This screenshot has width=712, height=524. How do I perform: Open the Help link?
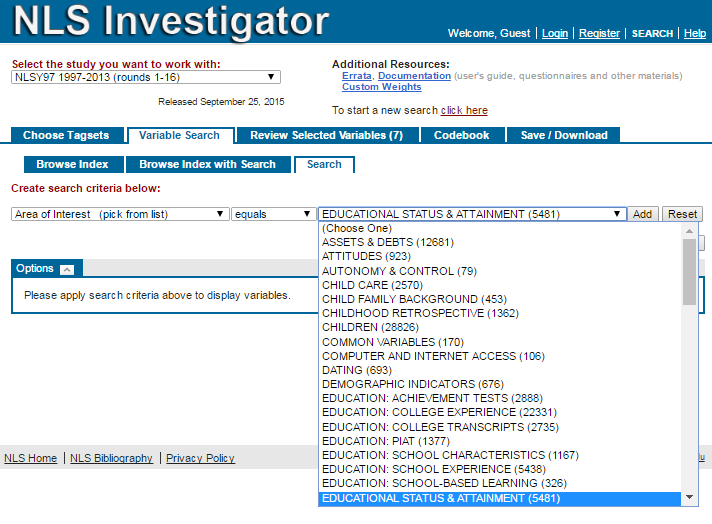(695, 33)
